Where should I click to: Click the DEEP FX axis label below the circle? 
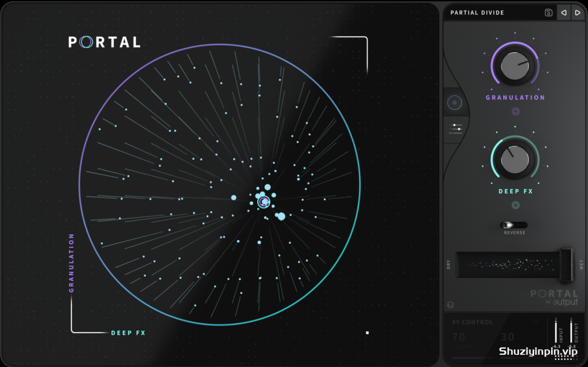click(x=128, y=333)
